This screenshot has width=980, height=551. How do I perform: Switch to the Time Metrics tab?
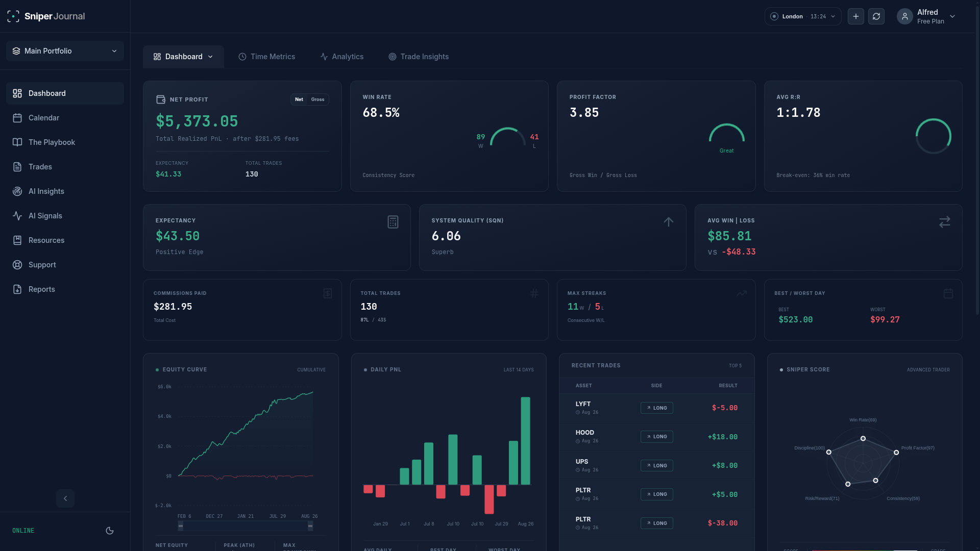point(267,57)
